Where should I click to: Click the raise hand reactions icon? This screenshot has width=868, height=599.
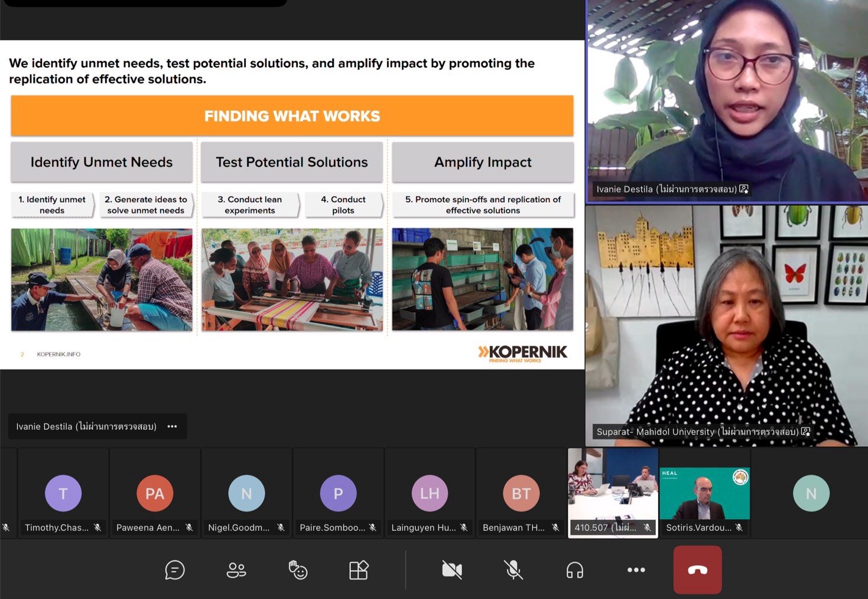(x=298, y=570)
